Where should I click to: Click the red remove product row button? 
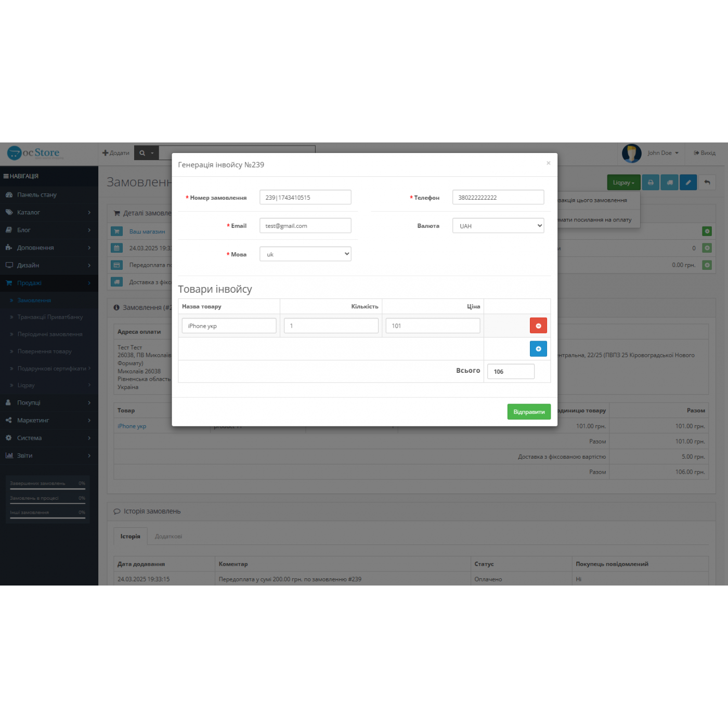coord(538,326)
